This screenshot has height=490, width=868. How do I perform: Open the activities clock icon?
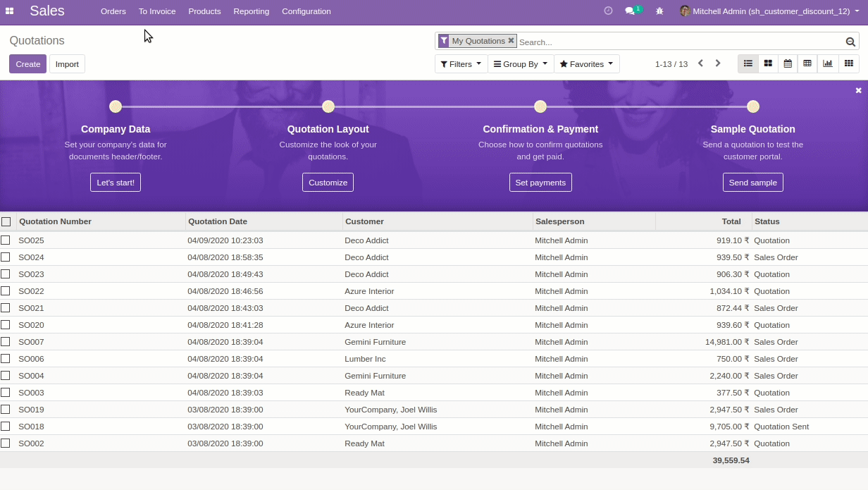click(609, 11)
